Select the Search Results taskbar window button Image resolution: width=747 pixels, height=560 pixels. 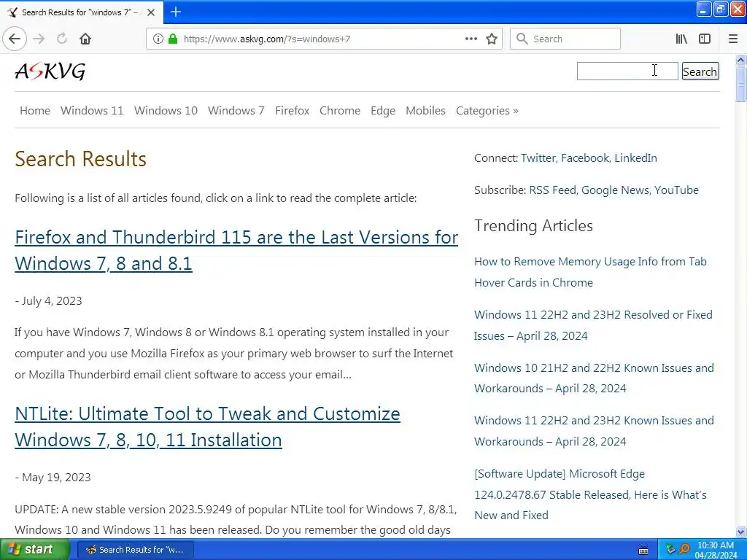[135, 550]
